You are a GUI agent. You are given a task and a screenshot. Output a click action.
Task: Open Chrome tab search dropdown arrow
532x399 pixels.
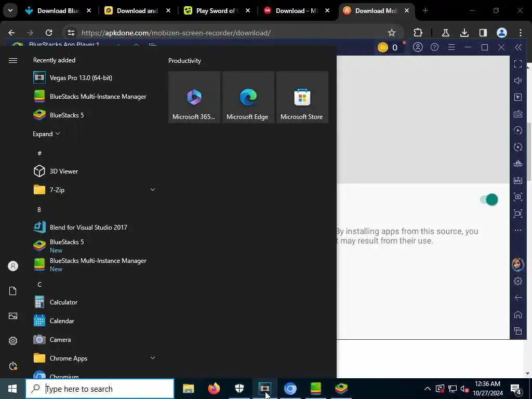pos(10,10)
